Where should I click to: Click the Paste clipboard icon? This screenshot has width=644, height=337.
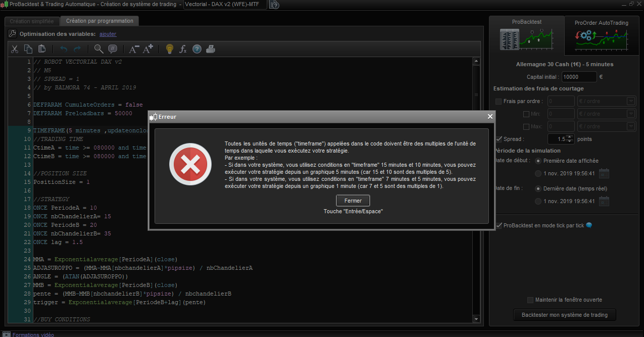(x=42, y=49)
